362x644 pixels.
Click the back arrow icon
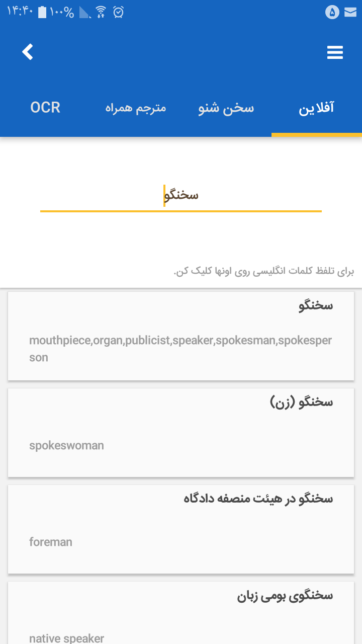pyautogui.click(x=28, y=52)
